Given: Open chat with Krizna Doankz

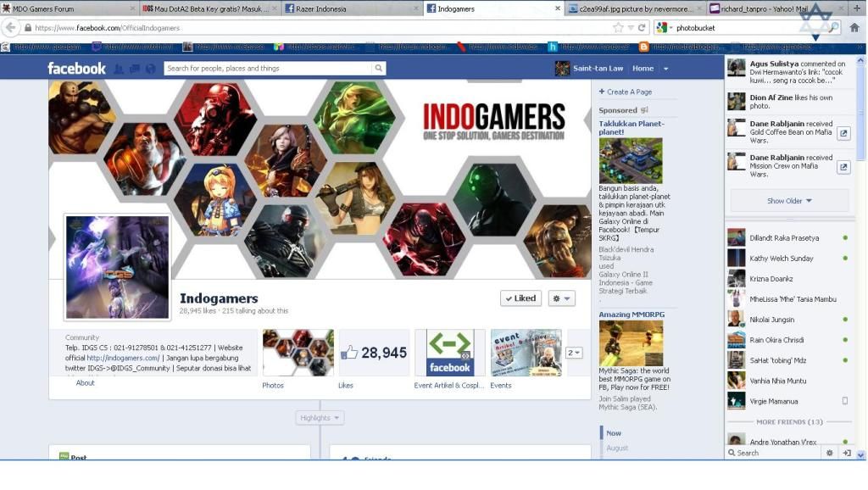Looking at the screenshot, I should coord(788,279).
